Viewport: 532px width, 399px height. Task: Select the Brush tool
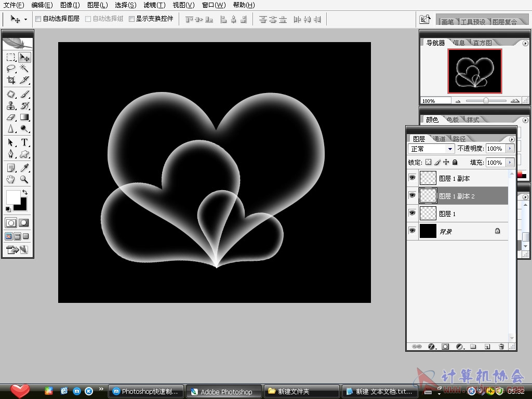click(24, 94)
